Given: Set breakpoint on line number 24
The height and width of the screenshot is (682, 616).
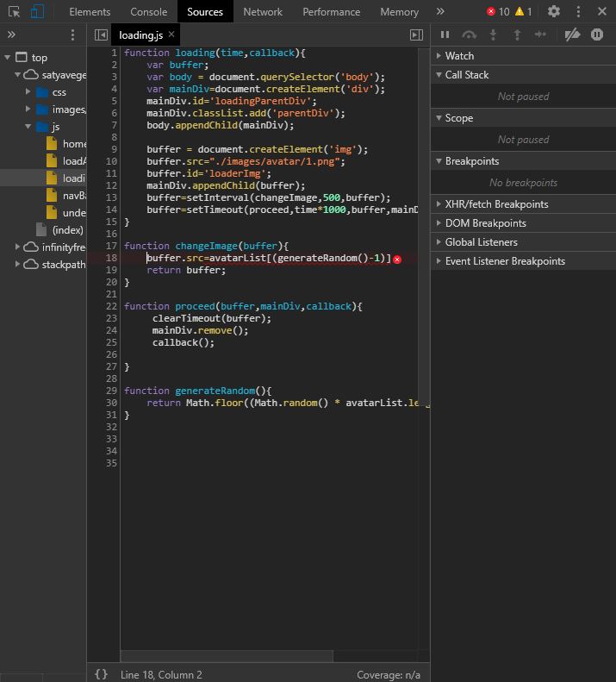Looking at the screenshot, I should 111,330.
